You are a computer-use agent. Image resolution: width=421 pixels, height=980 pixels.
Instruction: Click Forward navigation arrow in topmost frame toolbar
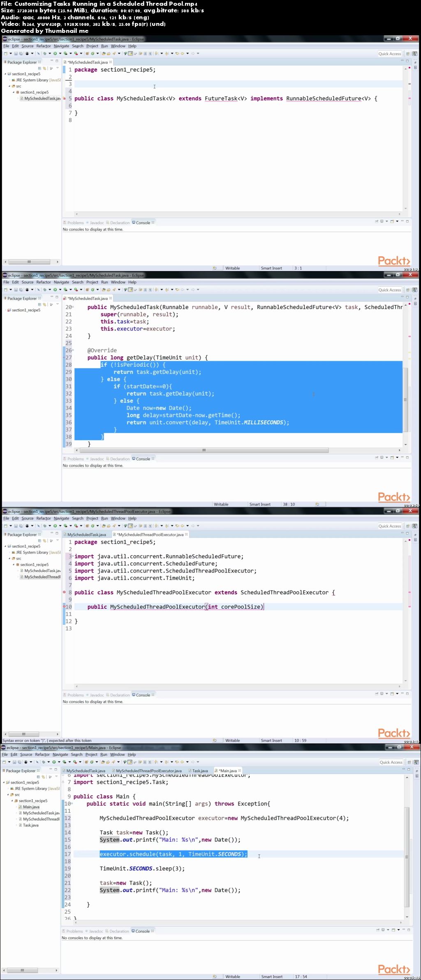point(193,53)
